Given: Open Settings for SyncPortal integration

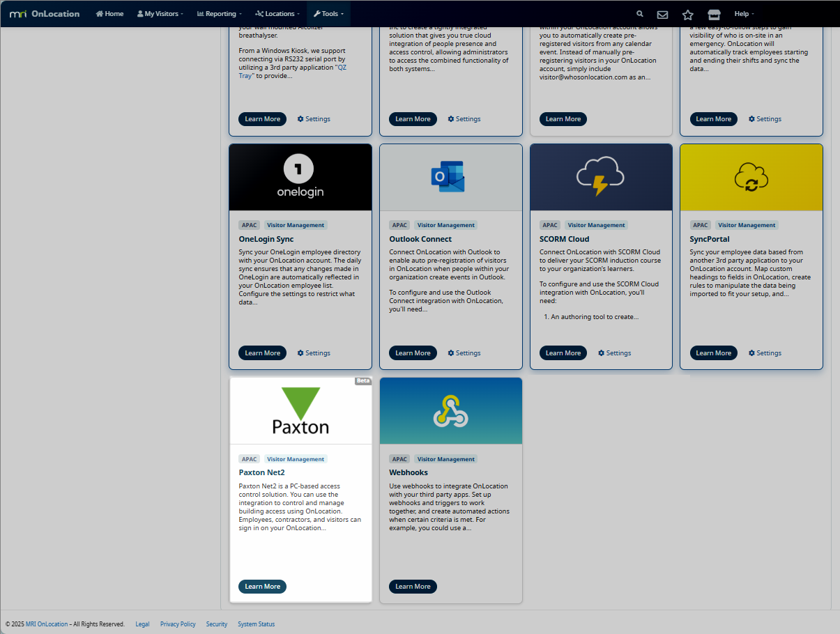Looking at the screenshot, I should 765,353.
